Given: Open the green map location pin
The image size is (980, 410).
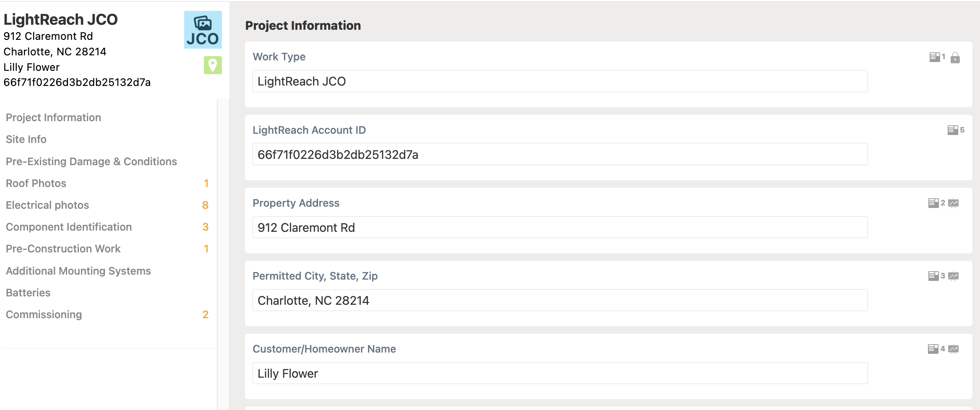Looking at the screenshot, I should click(213, 65).
